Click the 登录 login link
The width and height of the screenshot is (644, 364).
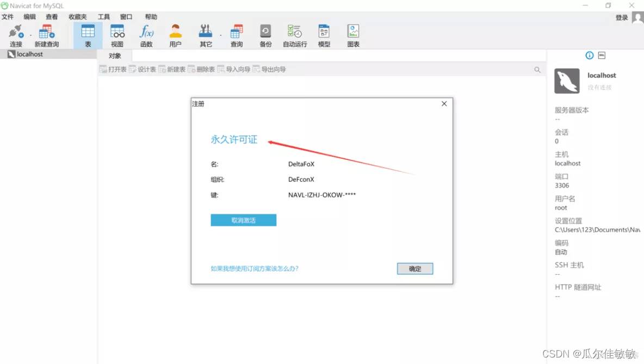pos(621,17)
